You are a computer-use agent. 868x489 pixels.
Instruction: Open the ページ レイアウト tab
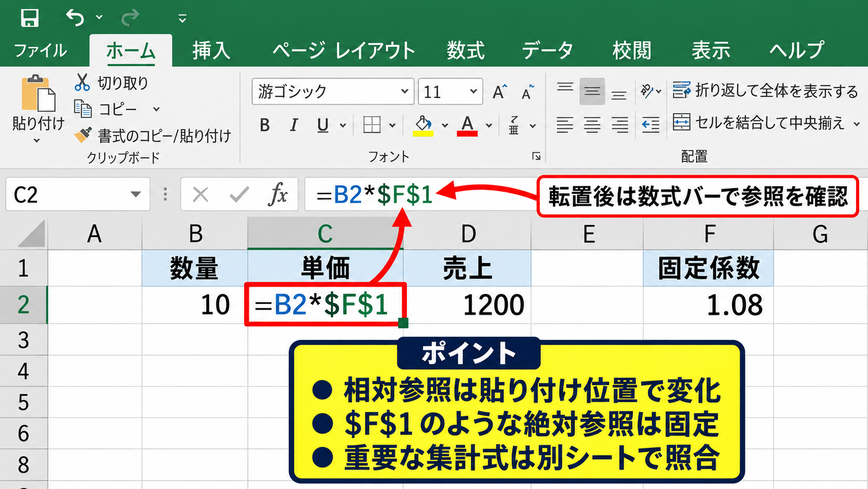pos(344,50)
